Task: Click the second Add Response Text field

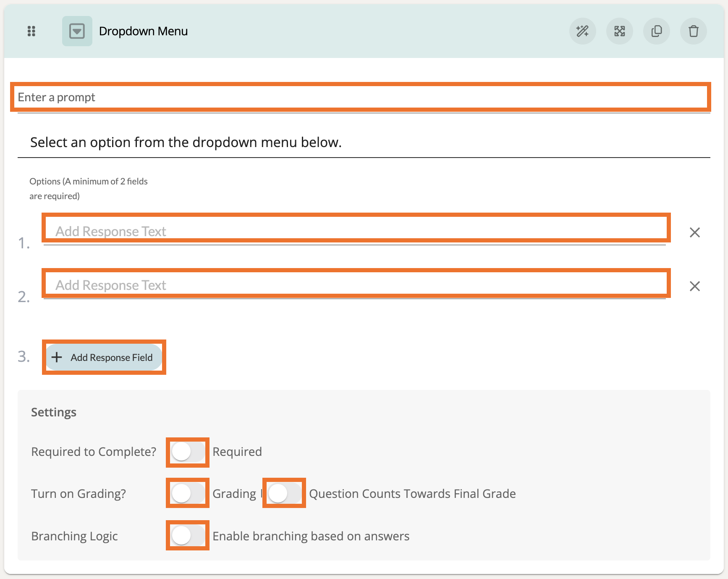Action: click(355, 285)
